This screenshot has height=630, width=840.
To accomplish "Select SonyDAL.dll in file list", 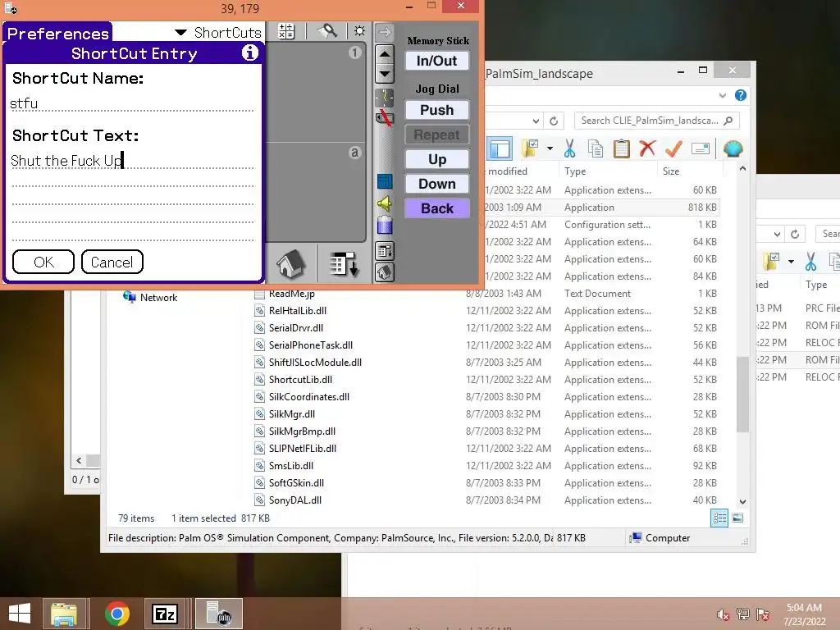I will [x=295, y=500].
